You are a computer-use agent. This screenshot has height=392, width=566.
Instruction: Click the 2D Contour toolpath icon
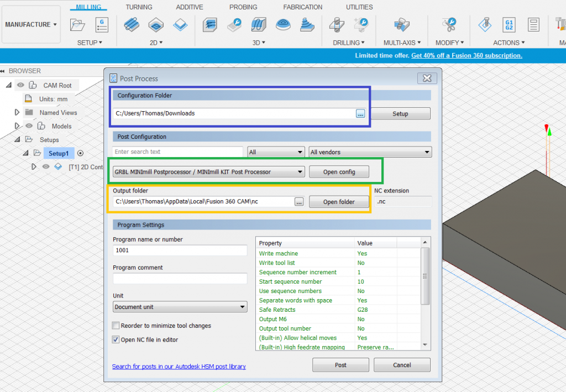180,25
